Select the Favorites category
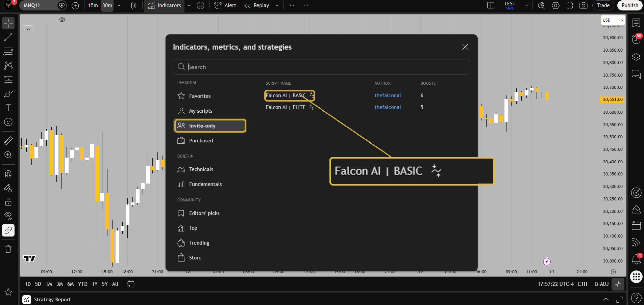Screen dimensions: 644x305 point(210,96)
